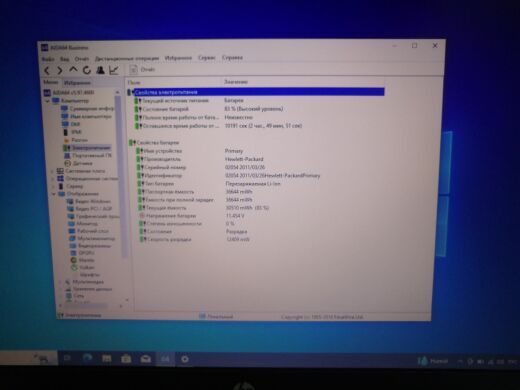
Task: Select the DMI tree item
Action: tap(71, 124)
